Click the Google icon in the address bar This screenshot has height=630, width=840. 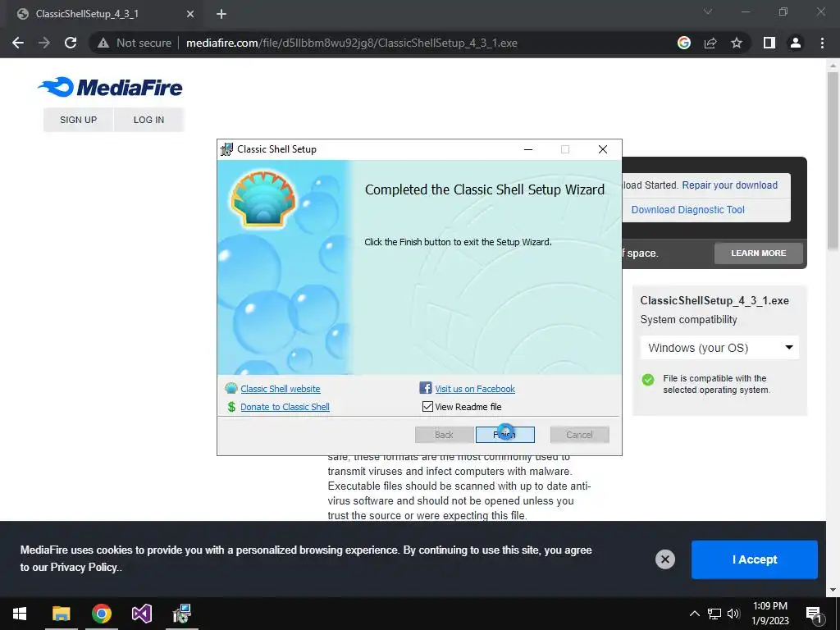(684, 43)
